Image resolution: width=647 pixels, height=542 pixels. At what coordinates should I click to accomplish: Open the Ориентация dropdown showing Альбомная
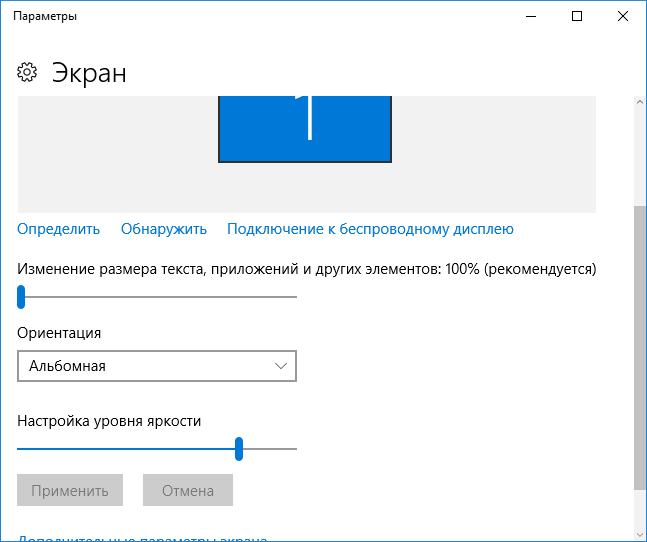[157, 366]
